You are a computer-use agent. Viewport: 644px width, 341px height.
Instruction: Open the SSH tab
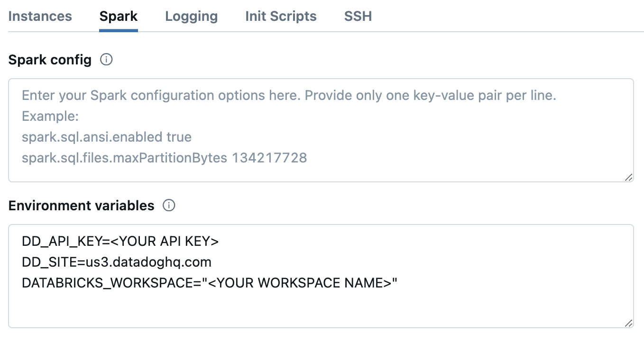coord(358,16)
